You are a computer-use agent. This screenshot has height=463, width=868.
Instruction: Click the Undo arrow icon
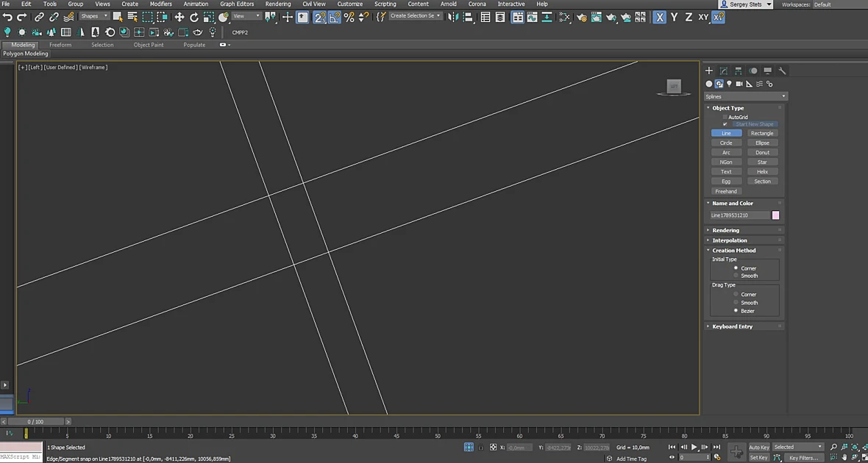point(8,17)
